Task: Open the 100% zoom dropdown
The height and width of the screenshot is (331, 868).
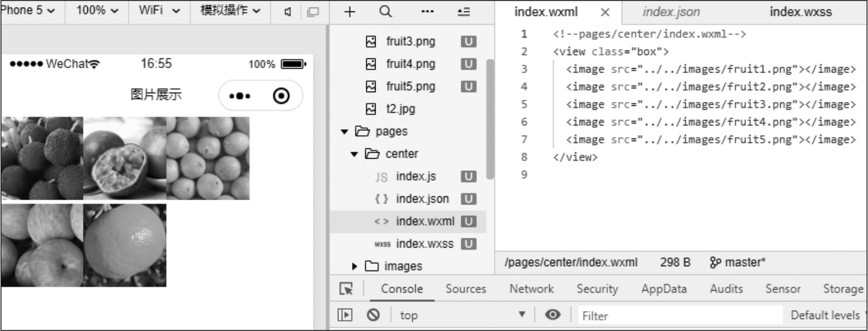Action: point(97,10)
